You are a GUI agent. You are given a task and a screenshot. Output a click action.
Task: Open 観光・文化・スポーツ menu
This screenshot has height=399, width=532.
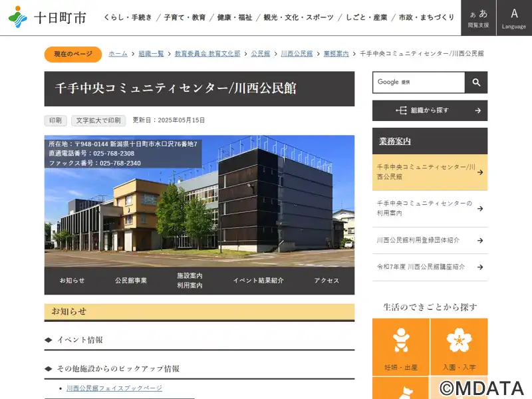click(x=299, y=17)
